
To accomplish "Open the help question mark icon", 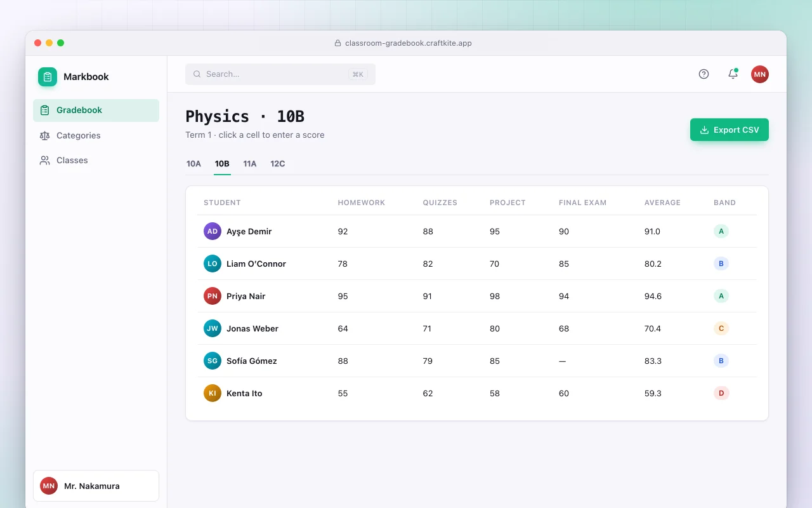I will [704, 74].
